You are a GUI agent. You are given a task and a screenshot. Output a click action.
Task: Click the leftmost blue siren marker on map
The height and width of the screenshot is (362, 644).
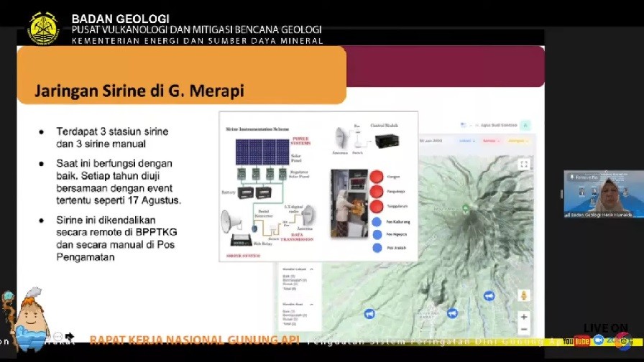pos(369,314)
